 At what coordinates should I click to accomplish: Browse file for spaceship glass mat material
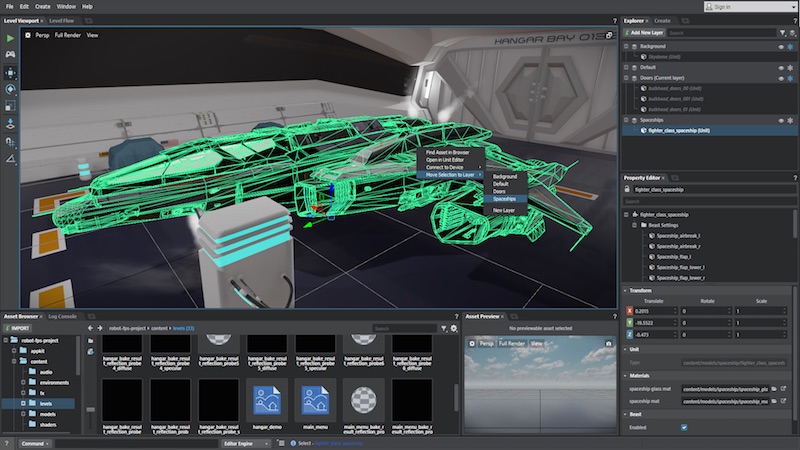pos(774,389)
